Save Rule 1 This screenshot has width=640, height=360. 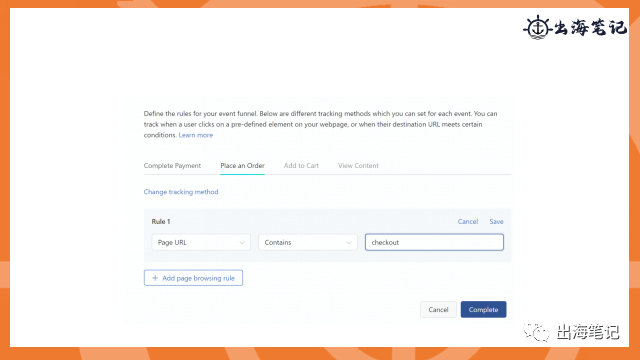(x=496, y=222)
